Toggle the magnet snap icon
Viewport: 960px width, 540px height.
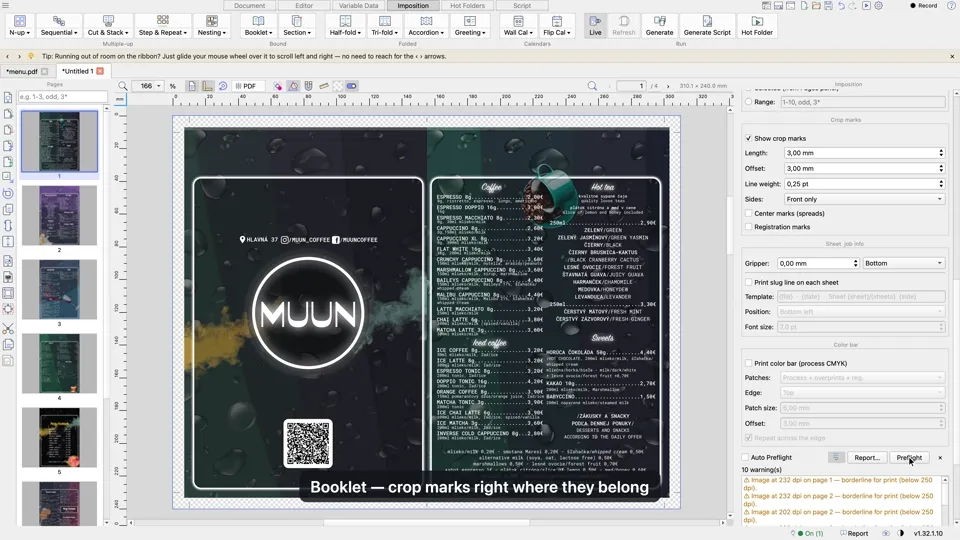[x=309, y=86]
